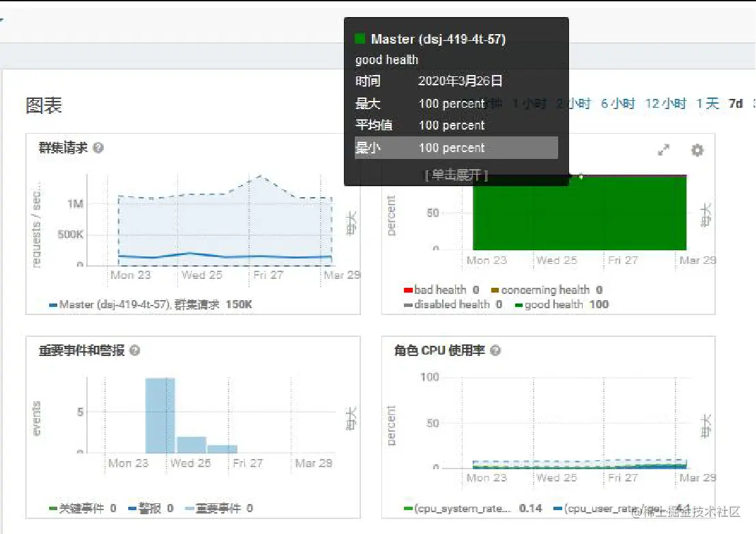Click the 关键事件 0 legend entry
The image size is (756, 534).
point(83,508)
